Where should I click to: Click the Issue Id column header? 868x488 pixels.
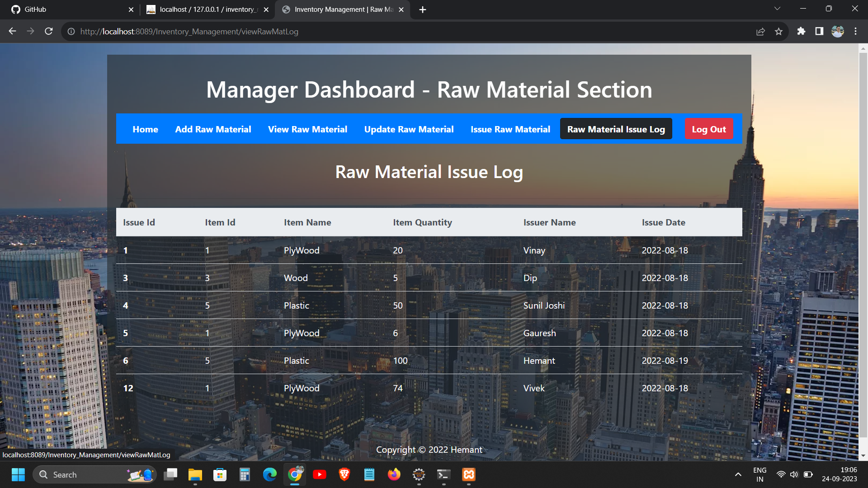click(x=139, y=222)
